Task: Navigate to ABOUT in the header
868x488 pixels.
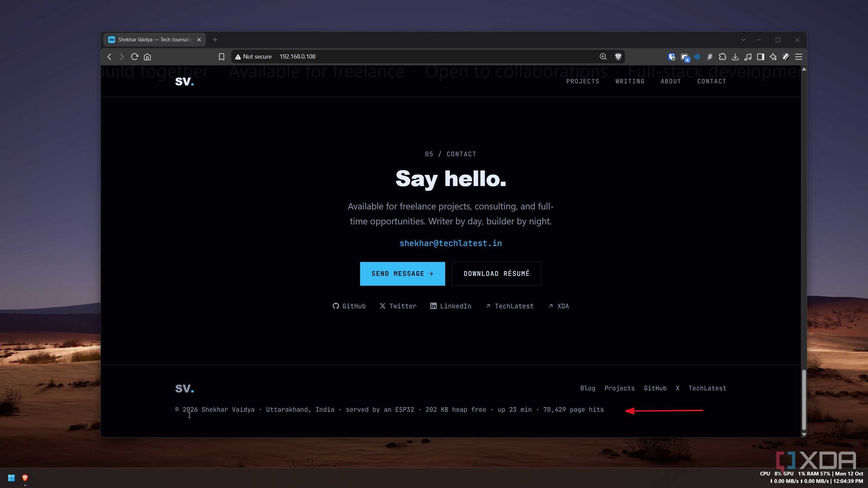Action: click(x=671, y=81)
